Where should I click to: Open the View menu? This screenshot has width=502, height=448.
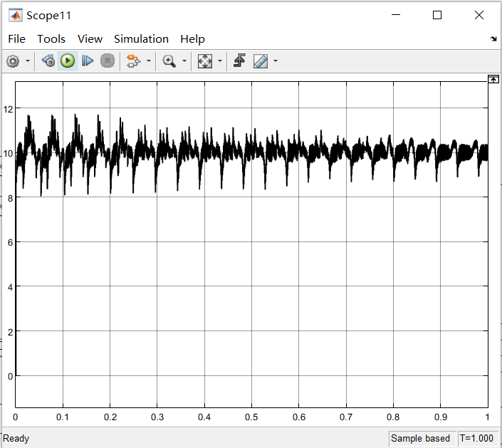click(x=90, y=39)
